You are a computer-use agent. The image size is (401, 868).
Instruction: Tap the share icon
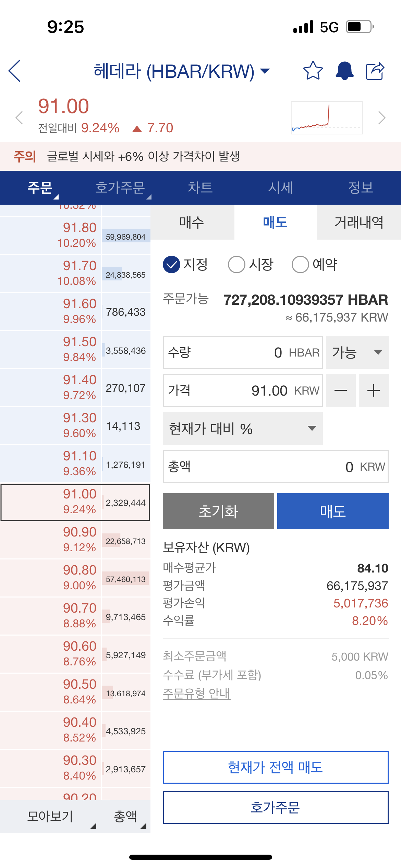375,71
